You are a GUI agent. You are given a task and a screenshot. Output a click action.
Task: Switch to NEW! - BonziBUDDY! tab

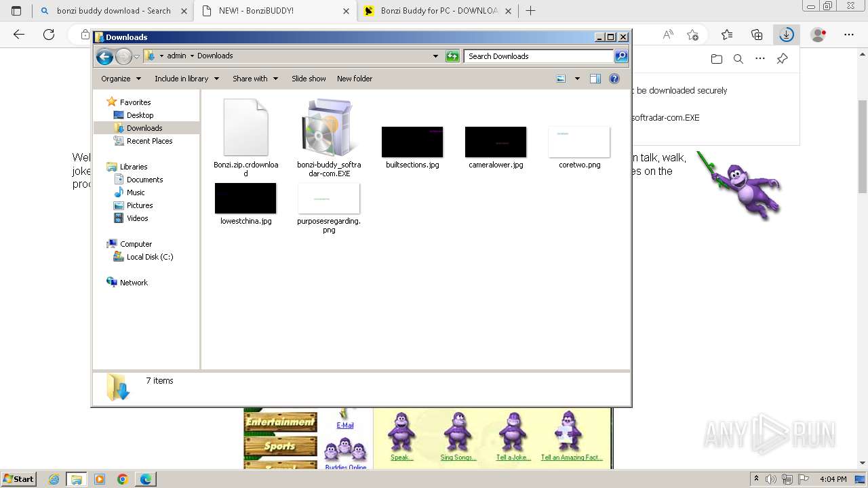tap(275, 11)
